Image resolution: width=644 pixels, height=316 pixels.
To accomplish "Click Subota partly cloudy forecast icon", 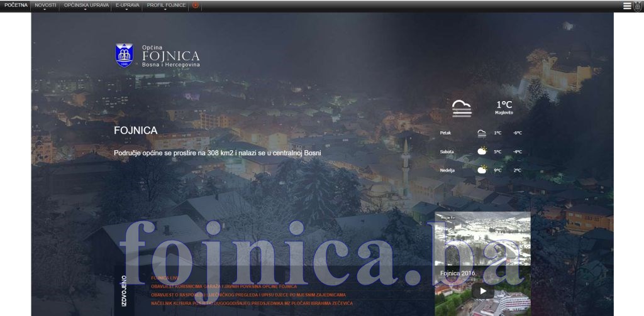I will coord(481,151).
